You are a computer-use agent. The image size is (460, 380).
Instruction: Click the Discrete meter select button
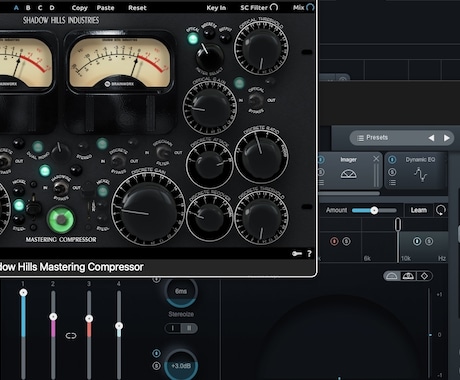(x=209, y=33)
